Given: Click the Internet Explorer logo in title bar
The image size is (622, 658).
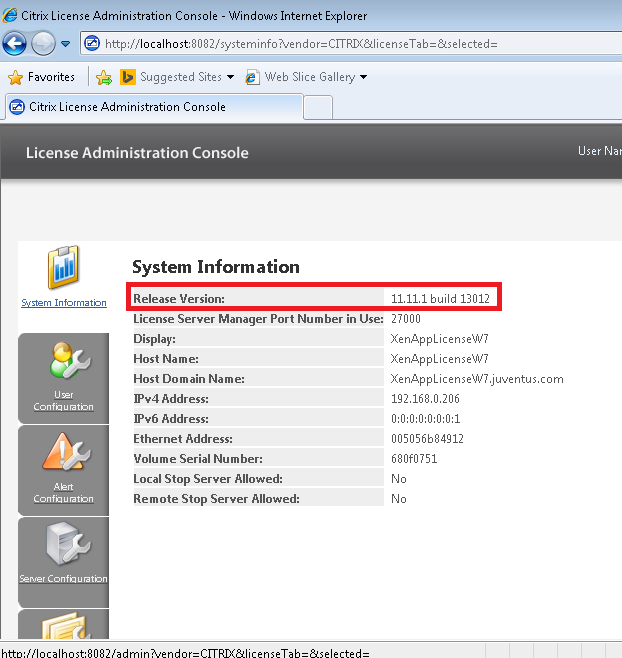Looking at the screenshot, I should click(10, 15).
